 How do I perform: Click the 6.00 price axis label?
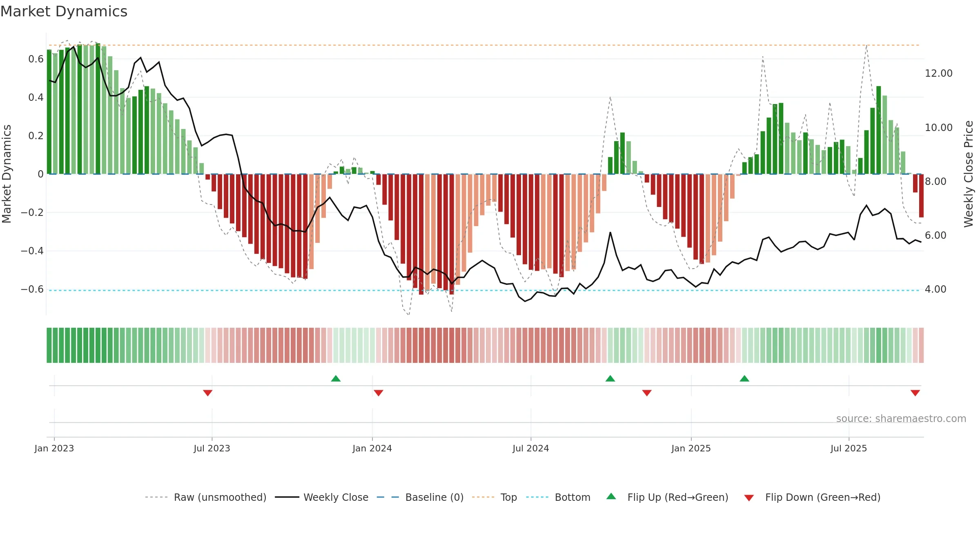[935, 235]
